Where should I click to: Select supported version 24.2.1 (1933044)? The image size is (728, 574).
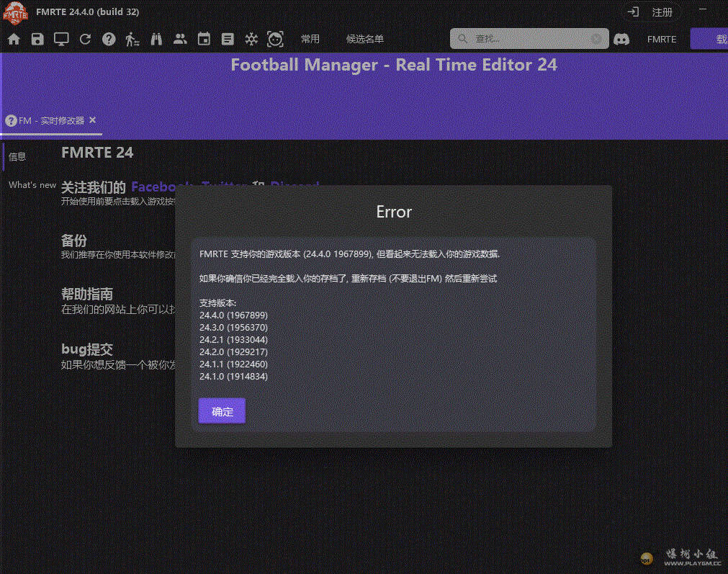pyautogui.click(x=233, y=339)
